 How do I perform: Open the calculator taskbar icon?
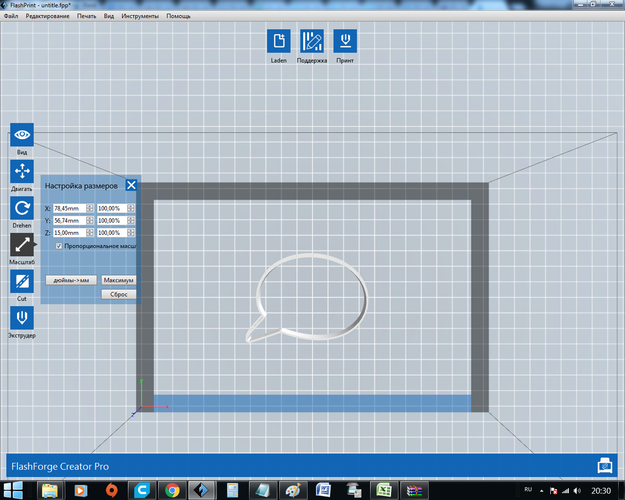(x=232, y=490)
